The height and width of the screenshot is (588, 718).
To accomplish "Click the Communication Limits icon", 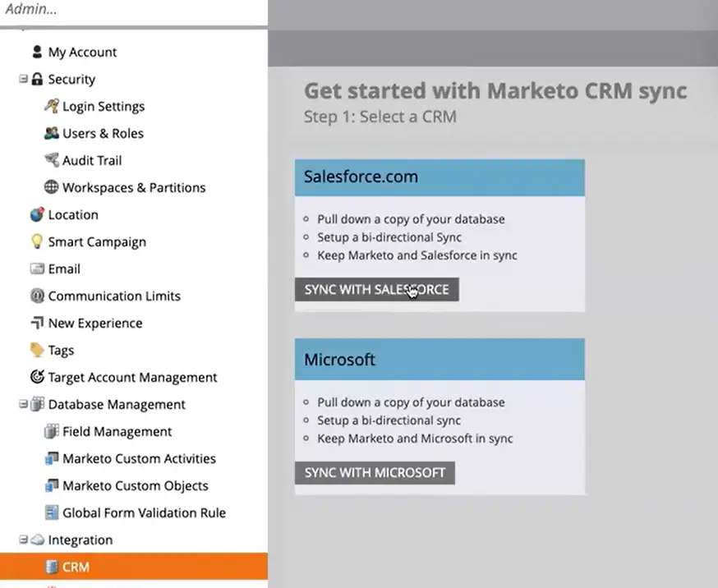I will coord(37,296).
